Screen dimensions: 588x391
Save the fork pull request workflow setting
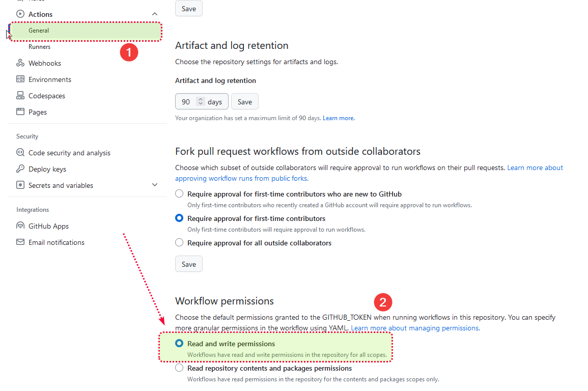[x=189, y=264]
